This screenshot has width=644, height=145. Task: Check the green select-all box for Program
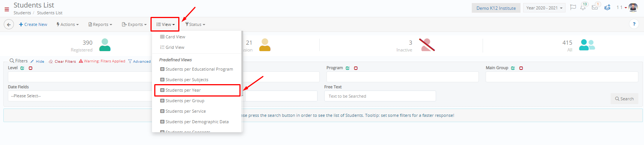pyautogui.click(x=348, y=68)
